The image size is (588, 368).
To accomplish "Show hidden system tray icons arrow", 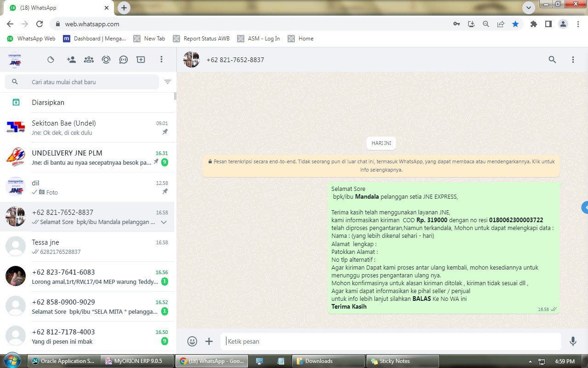I will point(531,362).
